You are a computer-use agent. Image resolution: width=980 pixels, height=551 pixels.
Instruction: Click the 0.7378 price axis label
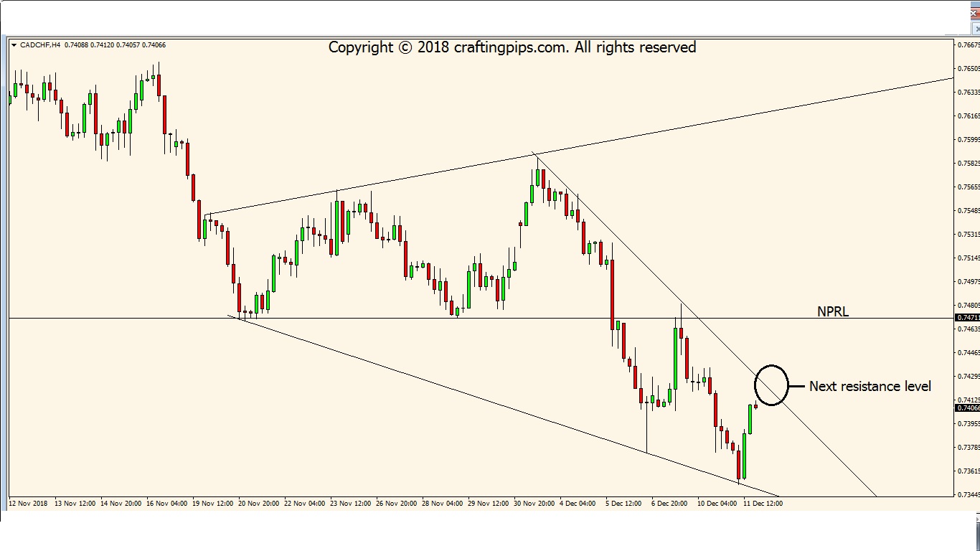tap(969, 448)
